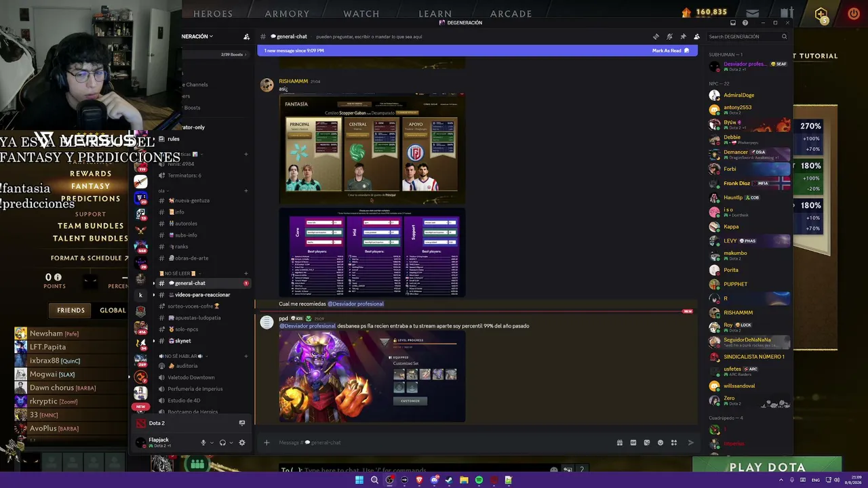Open Discord user settings gear

[242, 443]
